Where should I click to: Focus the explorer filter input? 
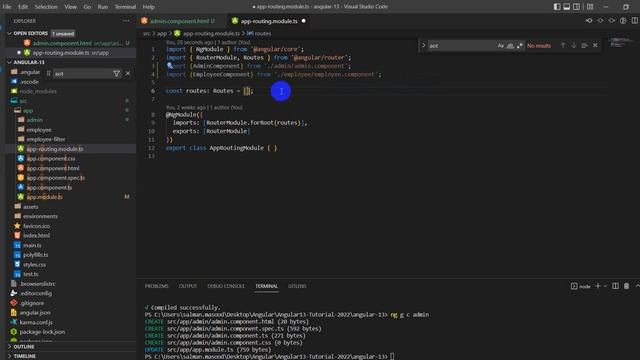pyautogui.click(x=82, y=73)
